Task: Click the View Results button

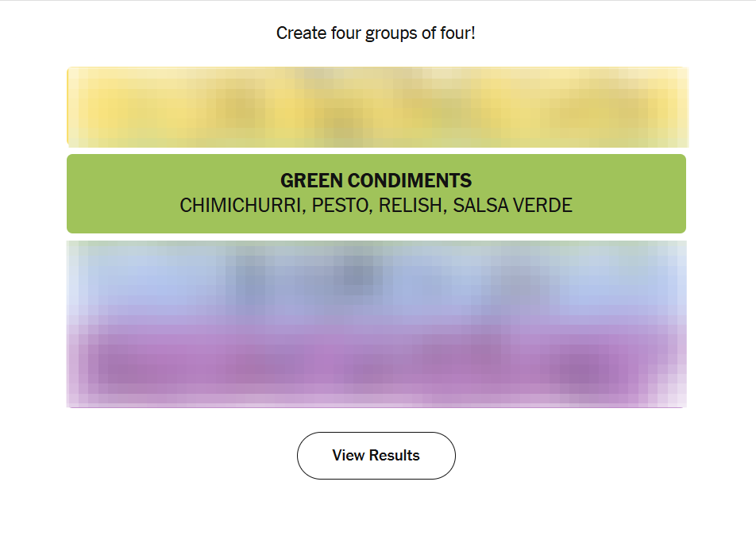Action: 376,456
